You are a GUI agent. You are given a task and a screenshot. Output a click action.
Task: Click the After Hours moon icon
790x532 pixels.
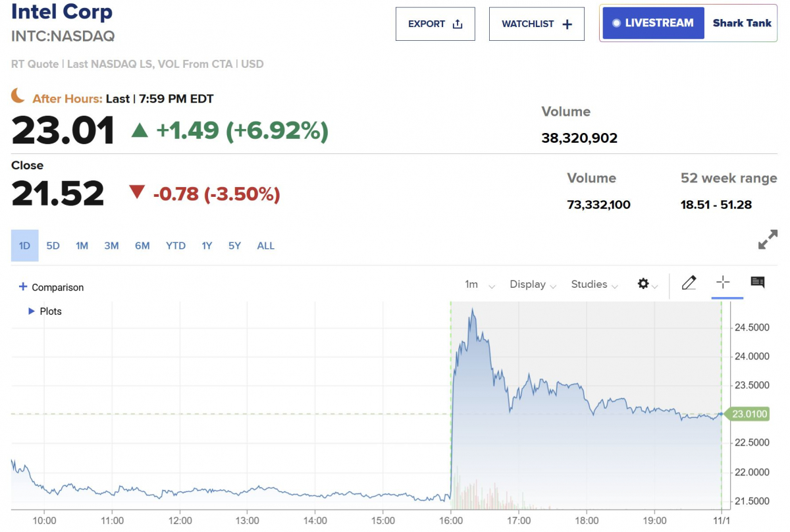coord(18,97)
